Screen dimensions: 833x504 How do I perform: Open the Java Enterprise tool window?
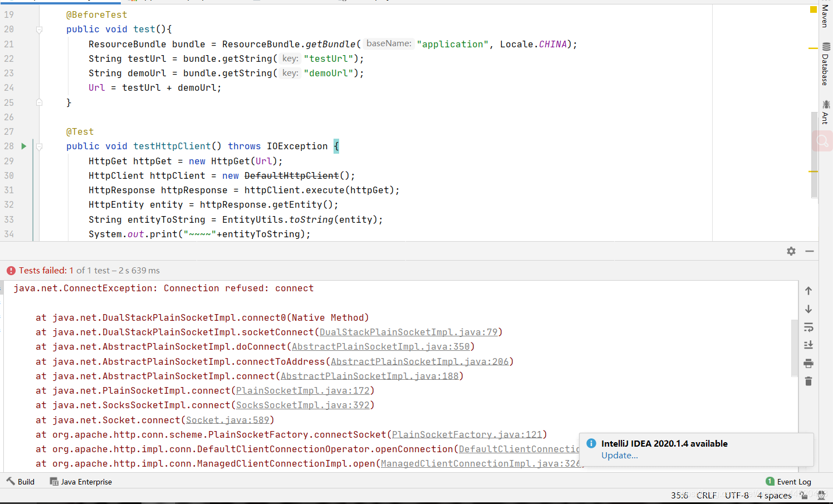81,482
